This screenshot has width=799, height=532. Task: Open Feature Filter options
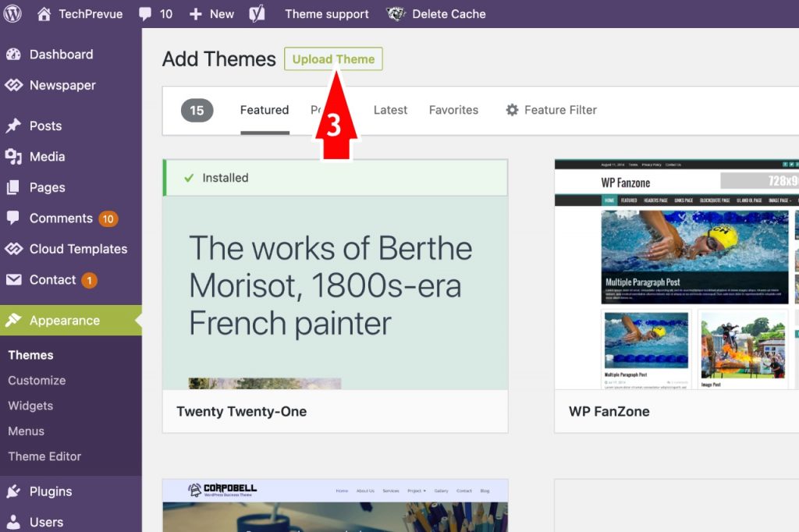pos(552,110)
